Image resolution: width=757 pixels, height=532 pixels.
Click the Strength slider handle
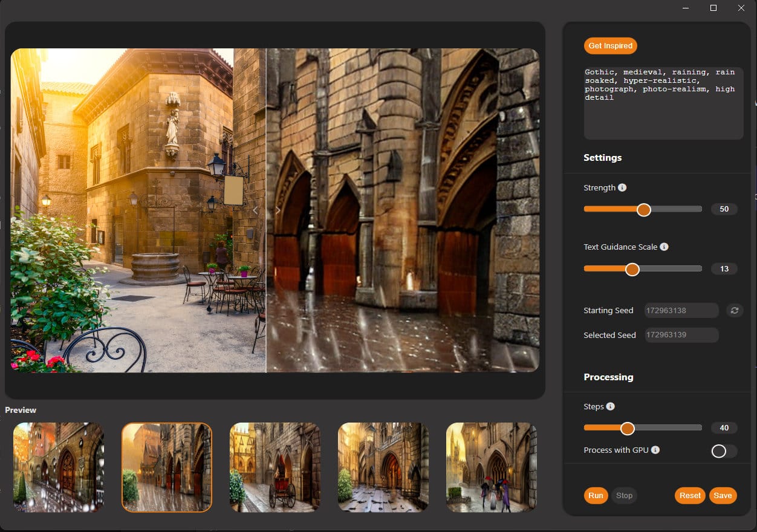643,209
